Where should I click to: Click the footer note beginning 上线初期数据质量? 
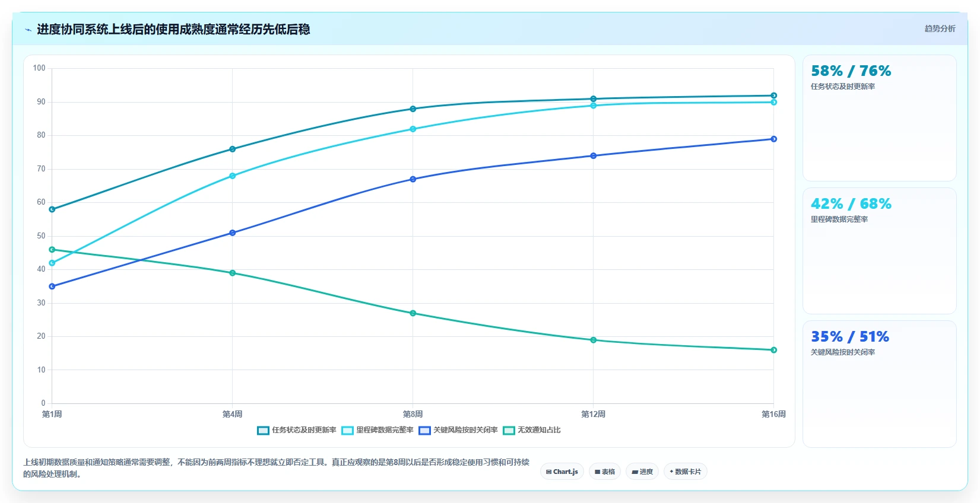click(277, 468)
